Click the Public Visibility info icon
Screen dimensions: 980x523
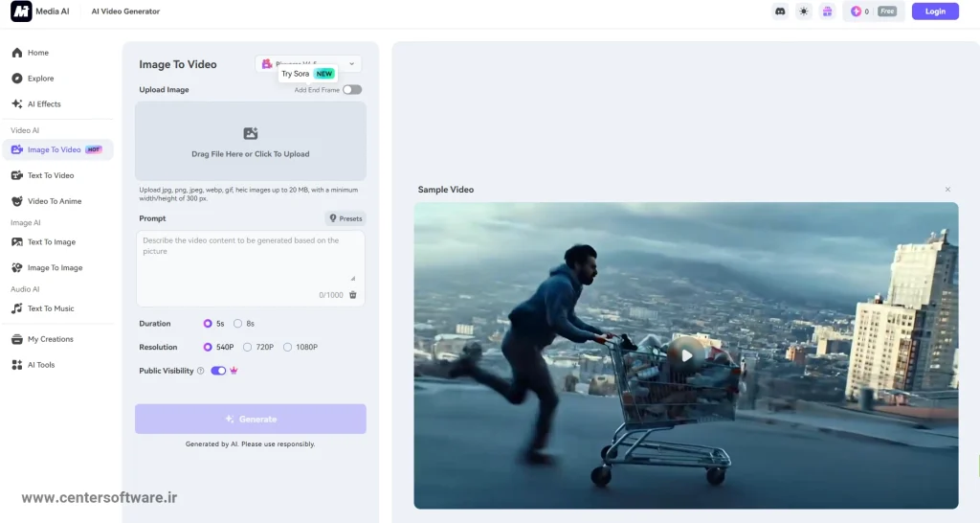coord(201,371)
